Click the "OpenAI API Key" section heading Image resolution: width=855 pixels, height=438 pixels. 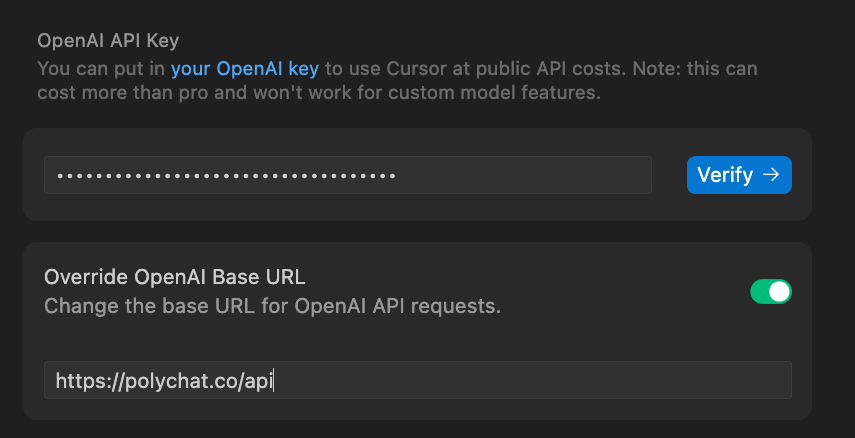point(107,40)
